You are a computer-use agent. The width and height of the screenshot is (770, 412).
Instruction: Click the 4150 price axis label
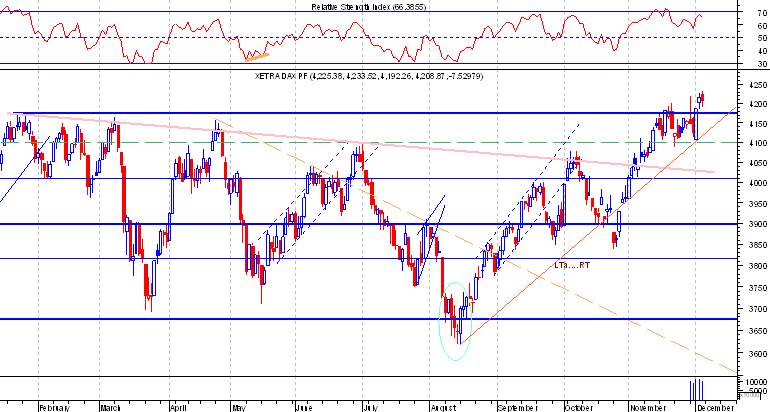point(758,124)
